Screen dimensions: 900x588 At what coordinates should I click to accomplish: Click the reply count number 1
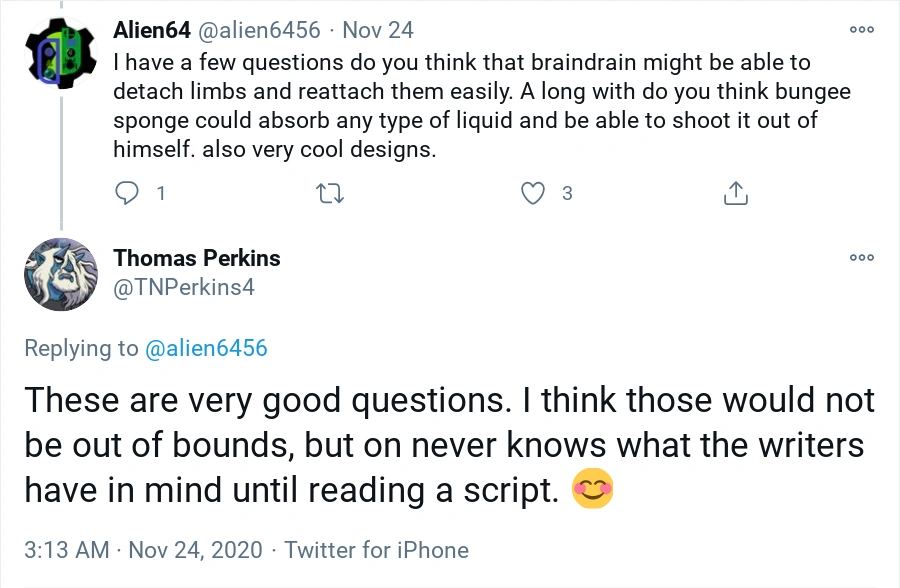(161, 193)
